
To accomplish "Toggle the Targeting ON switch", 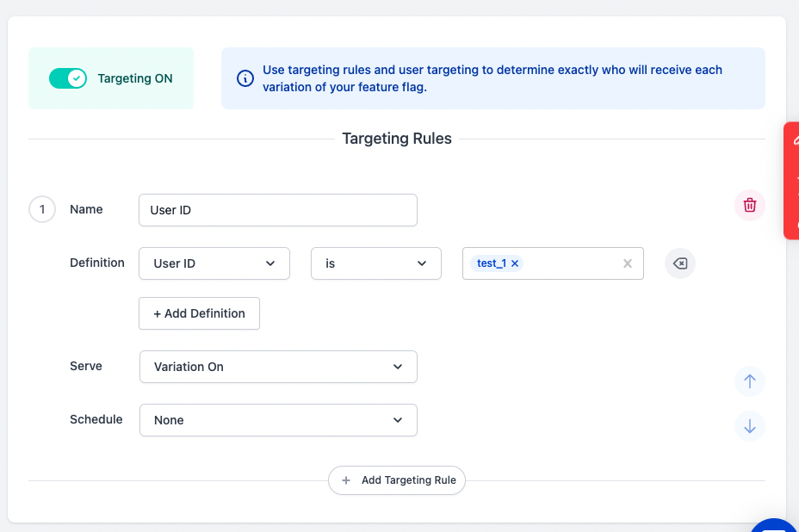I will point(68,78).
